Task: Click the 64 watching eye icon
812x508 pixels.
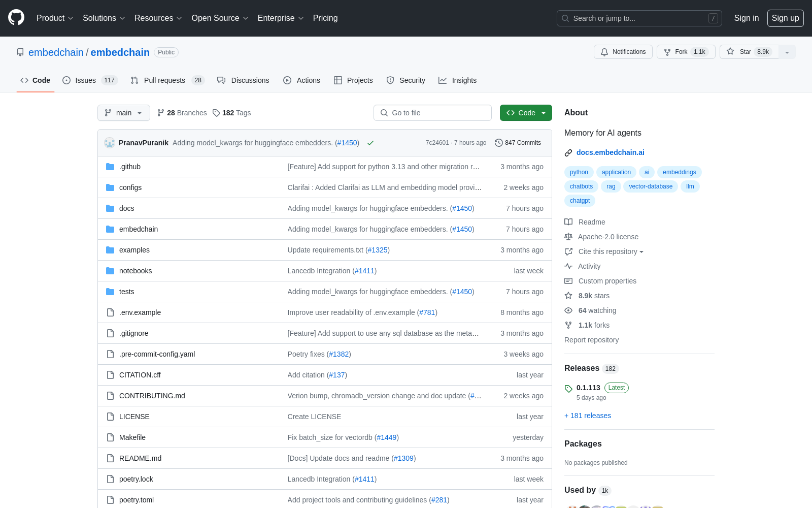Action: (568, 310)
